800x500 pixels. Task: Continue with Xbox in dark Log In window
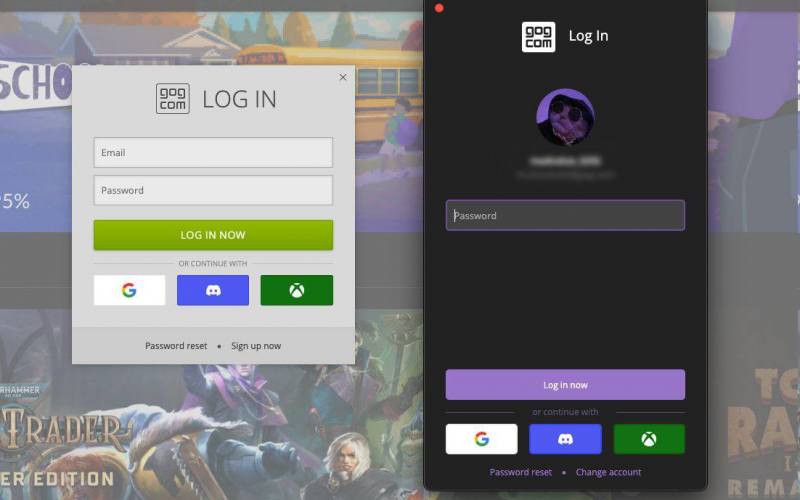[649, 439]
